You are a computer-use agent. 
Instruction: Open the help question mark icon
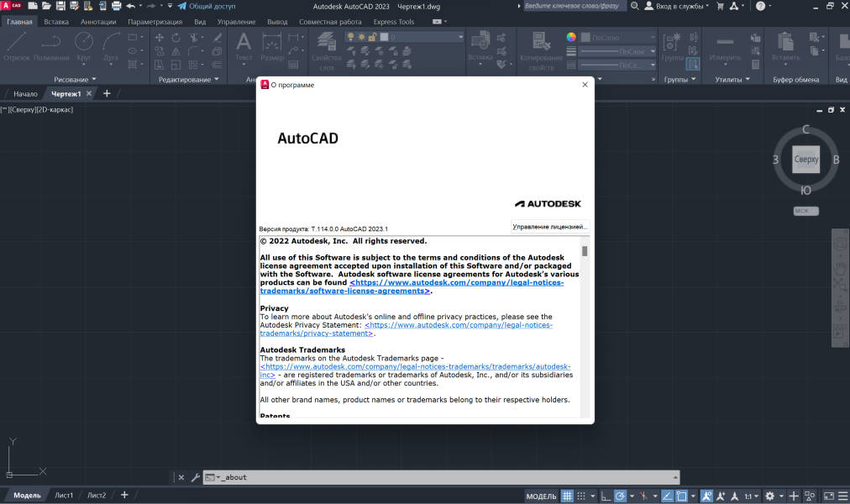click(761, 6)
